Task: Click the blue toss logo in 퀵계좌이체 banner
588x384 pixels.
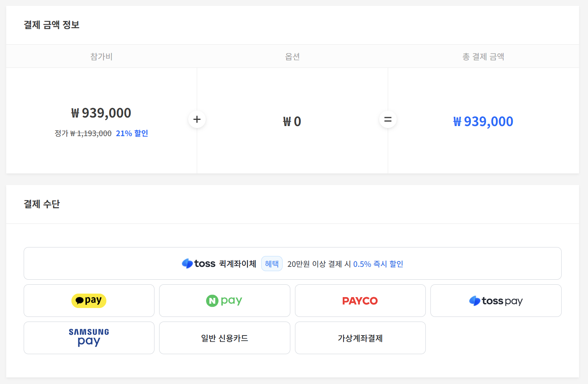Action: coord(187,264)
